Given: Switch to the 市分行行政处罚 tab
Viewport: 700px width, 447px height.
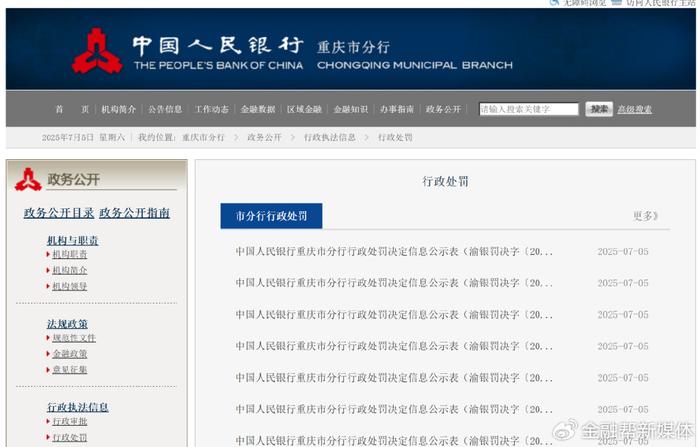Looking at the screenshot, I should pyautogui.click(x=271, y=216).
